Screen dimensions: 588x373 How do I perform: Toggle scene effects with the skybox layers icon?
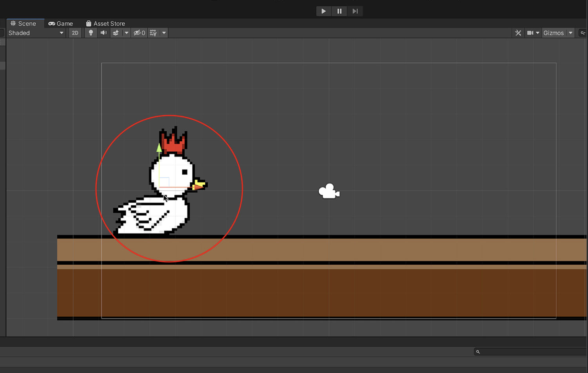coord(116,33)
